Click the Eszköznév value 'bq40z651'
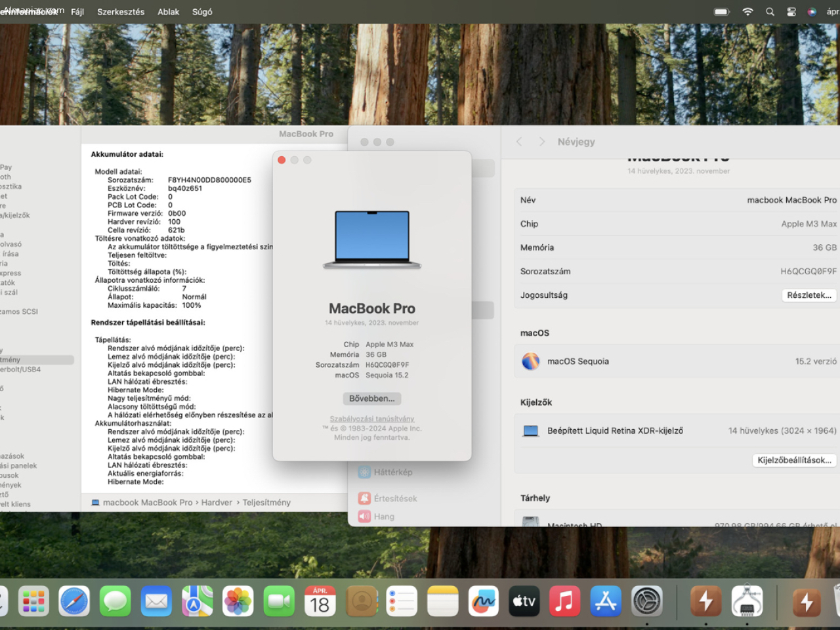The width and height of the screenshot is (840, 630). click(185, 188)
